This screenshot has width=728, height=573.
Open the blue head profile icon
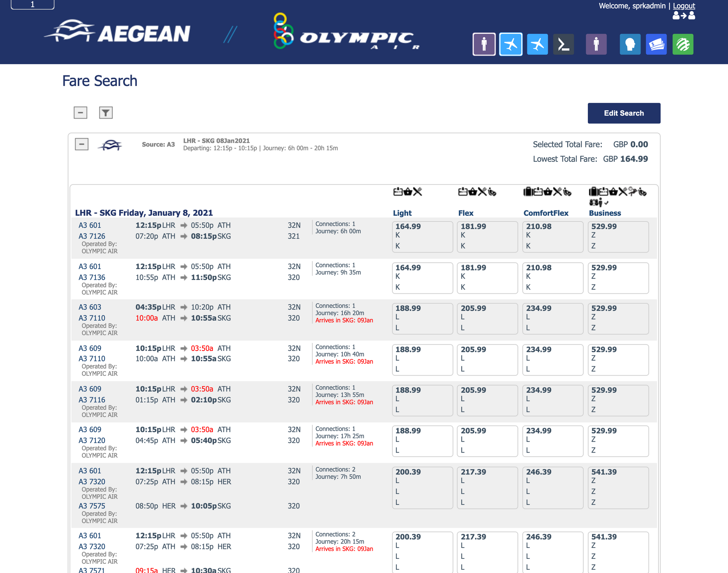click(630, 44)
